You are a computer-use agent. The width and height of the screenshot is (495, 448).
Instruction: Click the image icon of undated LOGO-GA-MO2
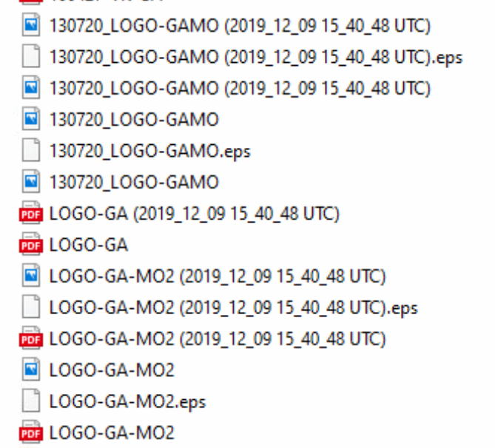coord(31,370)
